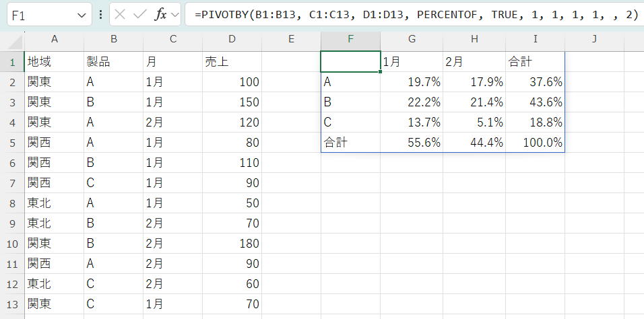Select row 1 header
Viewport: 644px width, 319px height.
[x=12, y=62]
